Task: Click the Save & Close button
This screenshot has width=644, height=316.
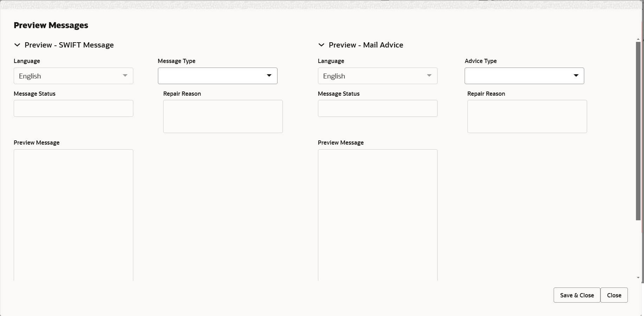Action: pos(577,295)
